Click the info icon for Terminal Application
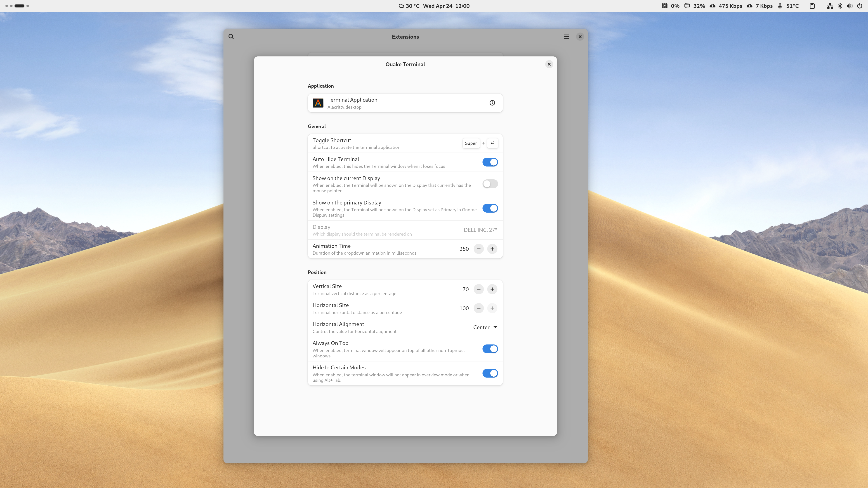Viewport: 868px width, 488px height. pyautogui.click(x=492, y=103)
